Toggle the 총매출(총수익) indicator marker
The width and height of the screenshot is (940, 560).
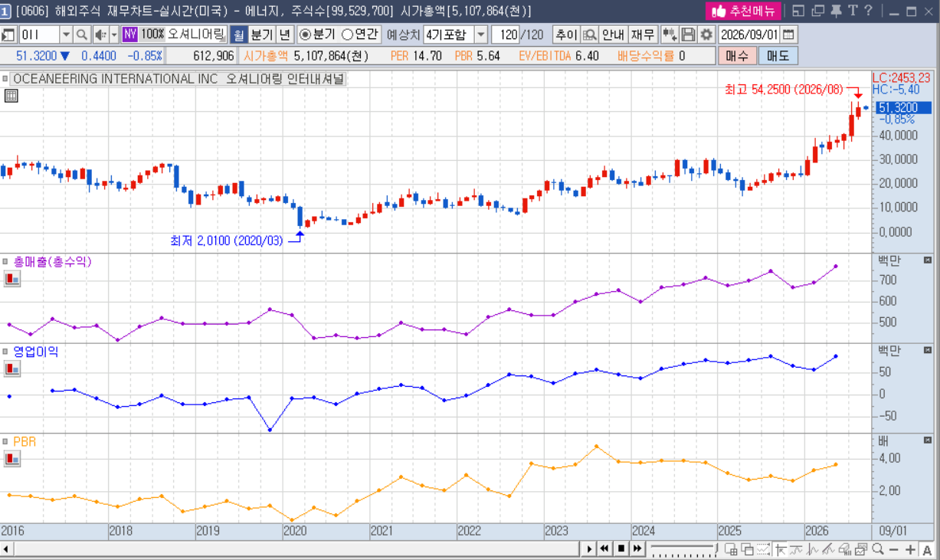click(6, 262)
